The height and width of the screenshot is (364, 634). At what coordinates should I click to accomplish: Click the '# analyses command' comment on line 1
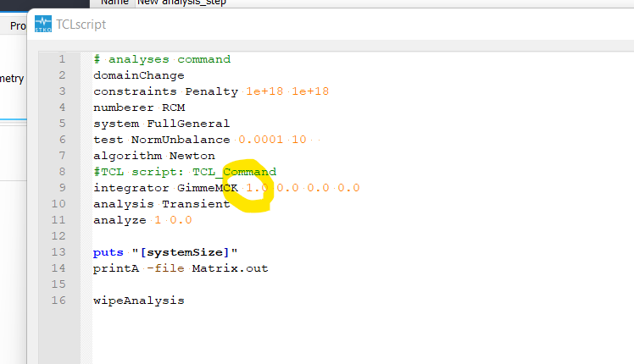pos(162,59)
